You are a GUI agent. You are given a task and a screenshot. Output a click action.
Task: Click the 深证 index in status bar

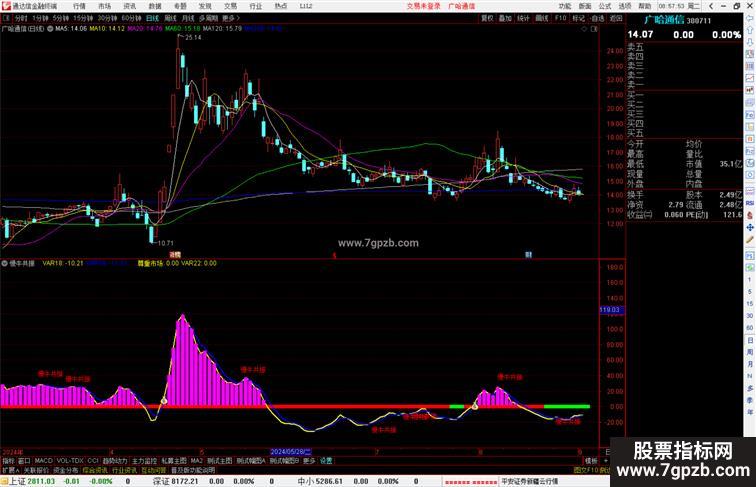click(x=162, y=481)
